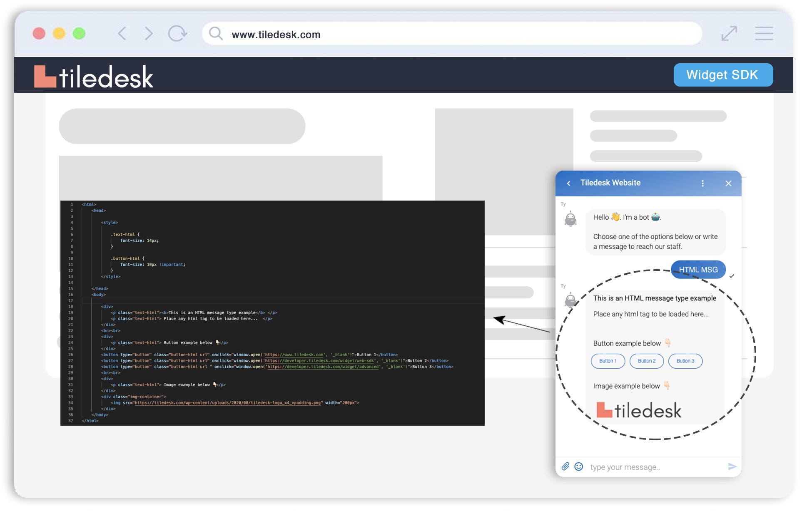
Task: Click 'Place any html tag' chat text
Action: click(x=651, y=314)
